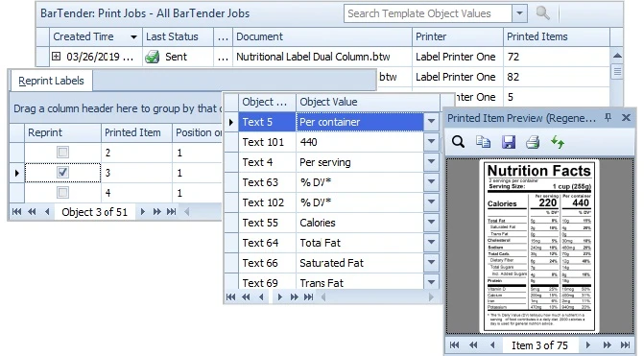Select the Reprint Labels tab
This screenshot has height=356, width=644.
(x=51, y=81)
